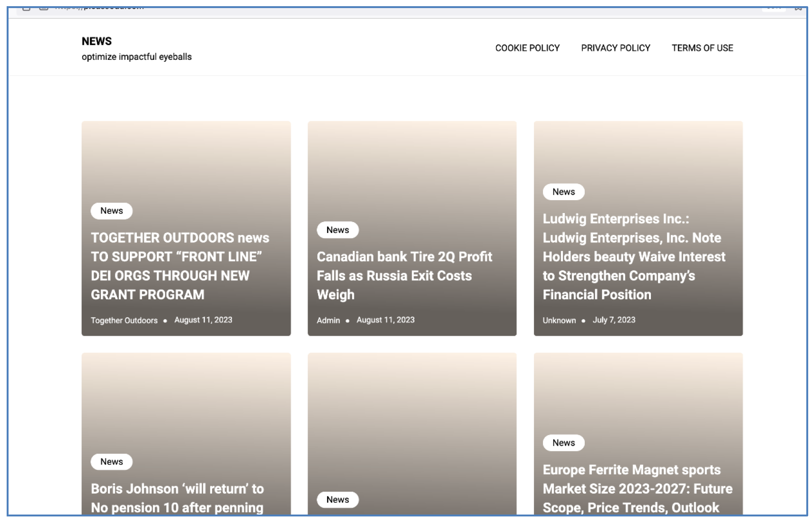Image resolution: width=812 pixels, height=525 pixels.
Task: Click News tag on Boris Johnson card
Action: tap(112, 462)
